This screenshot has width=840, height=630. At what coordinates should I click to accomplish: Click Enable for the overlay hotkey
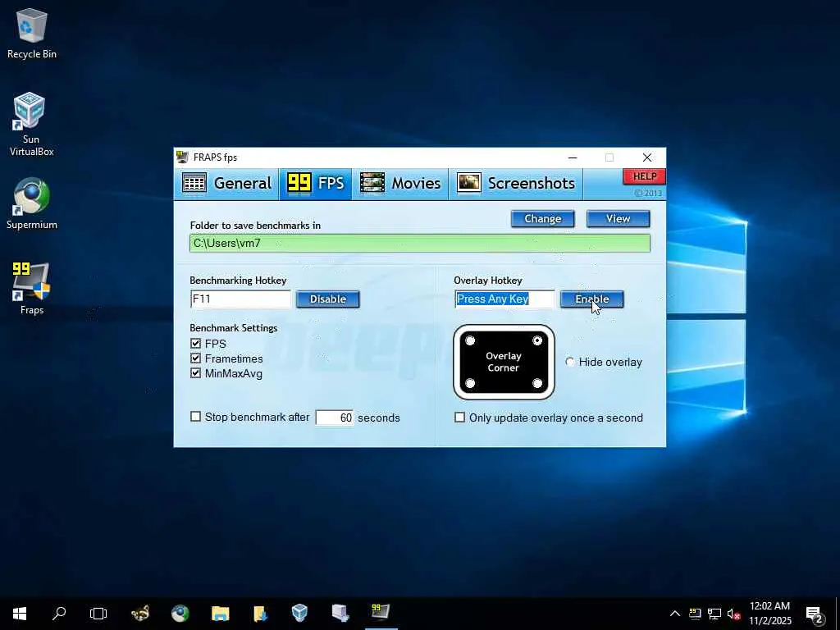(x=592, y=299)
